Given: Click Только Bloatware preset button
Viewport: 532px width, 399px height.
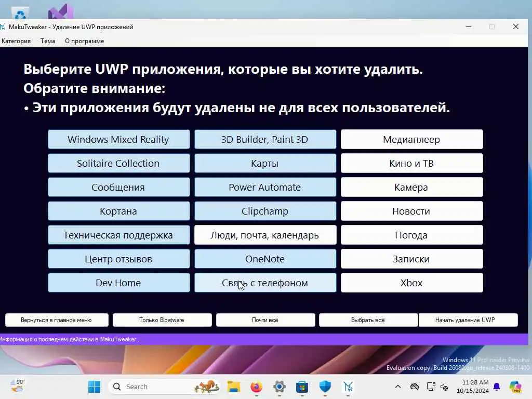Looking at the screenshot, I should click(162, 320).
